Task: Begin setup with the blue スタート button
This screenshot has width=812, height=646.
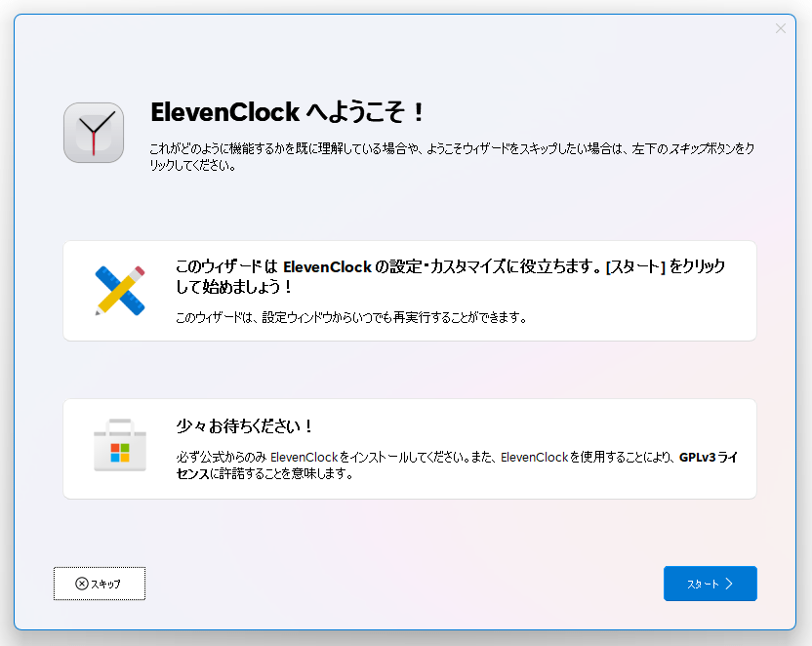Action: coord(710,584)
